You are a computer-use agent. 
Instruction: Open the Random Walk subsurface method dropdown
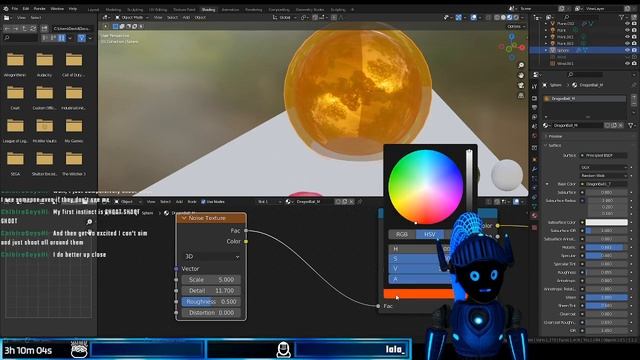[603, 176]
